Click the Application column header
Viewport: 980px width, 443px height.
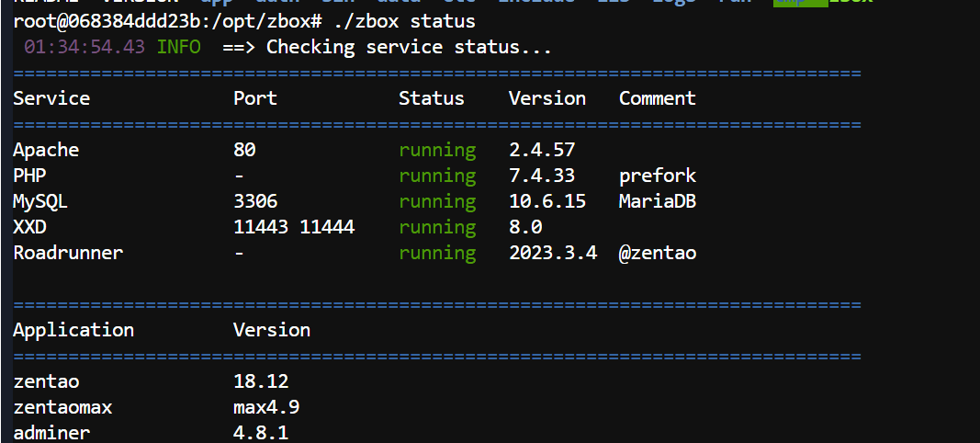click(x=73, y=330)
